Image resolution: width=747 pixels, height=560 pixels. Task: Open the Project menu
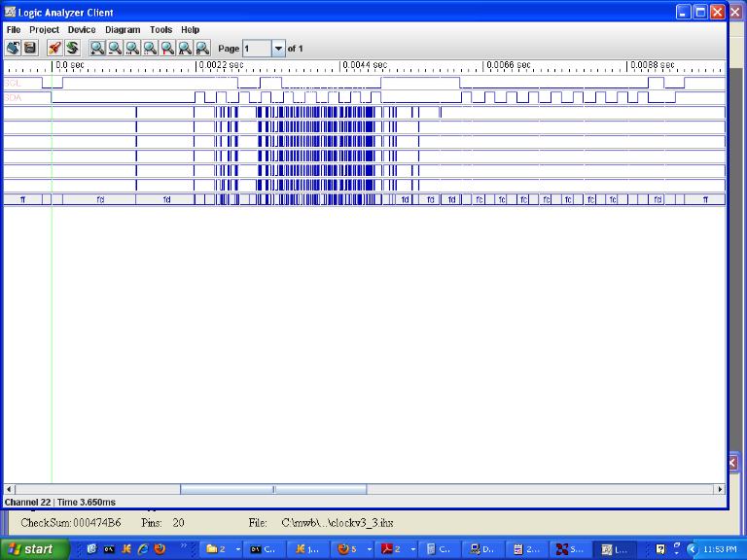point(45,29)
